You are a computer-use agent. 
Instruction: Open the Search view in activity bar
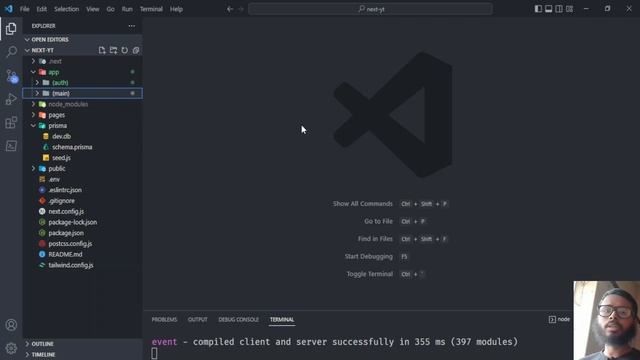point(11,52)
